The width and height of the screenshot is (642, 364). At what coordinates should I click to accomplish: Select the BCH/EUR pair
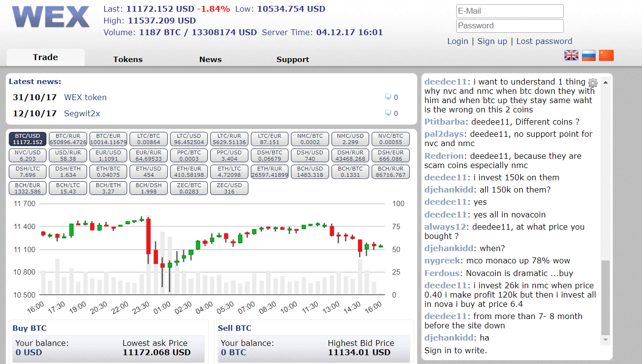[27, 188]
